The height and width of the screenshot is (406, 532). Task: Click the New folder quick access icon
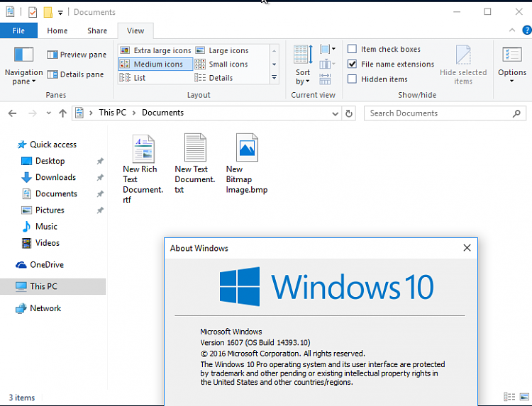48,12
